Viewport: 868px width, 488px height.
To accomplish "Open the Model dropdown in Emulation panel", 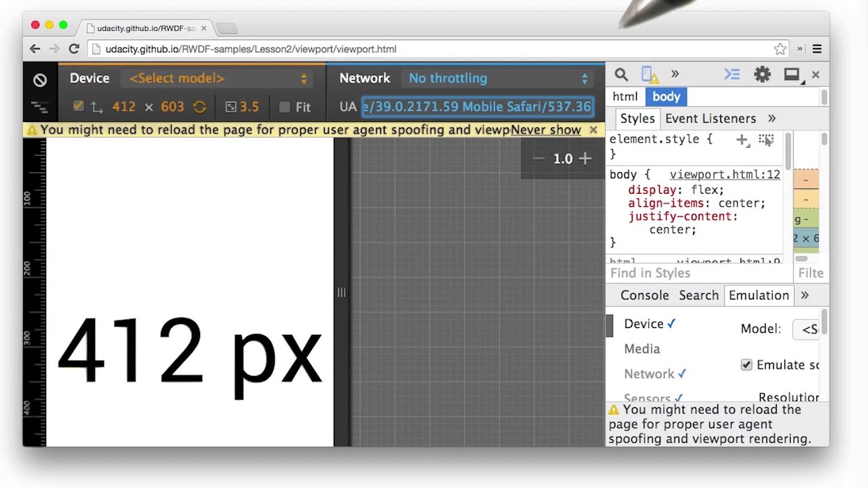I will (x=807, y=329).
